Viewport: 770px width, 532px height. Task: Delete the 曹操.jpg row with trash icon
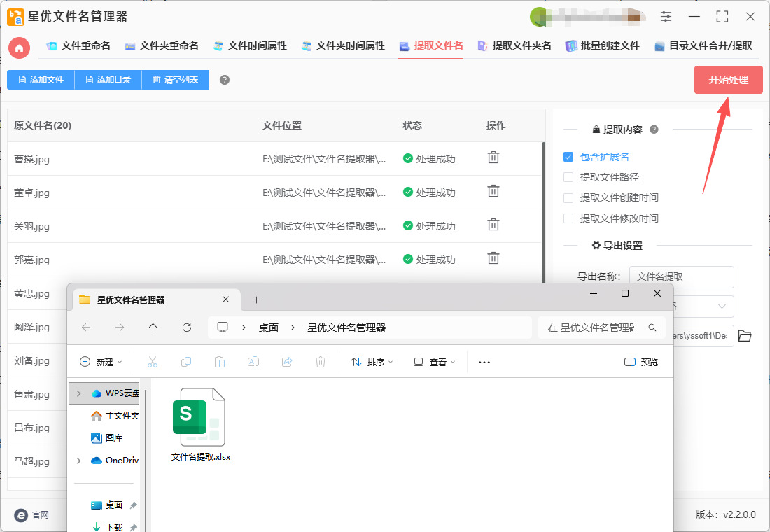tap(493, 157)
